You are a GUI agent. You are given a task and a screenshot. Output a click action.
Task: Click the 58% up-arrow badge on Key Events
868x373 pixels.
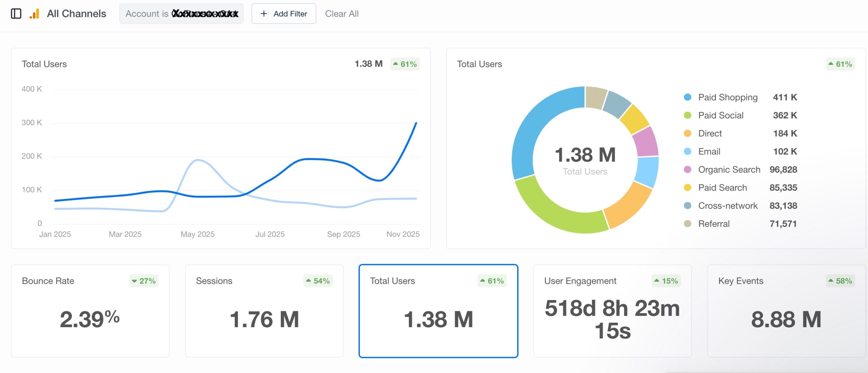(840, 281)
